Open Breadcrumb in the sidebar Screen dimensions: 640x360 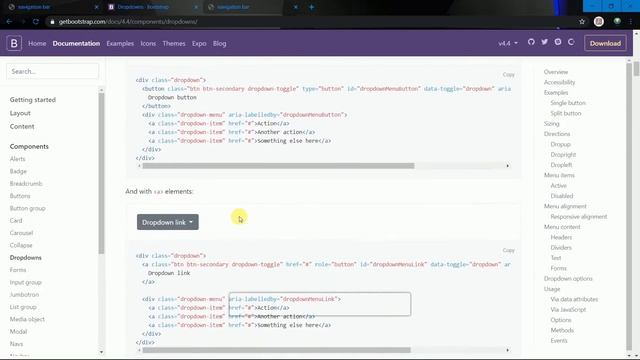click(x=26, y=183)
